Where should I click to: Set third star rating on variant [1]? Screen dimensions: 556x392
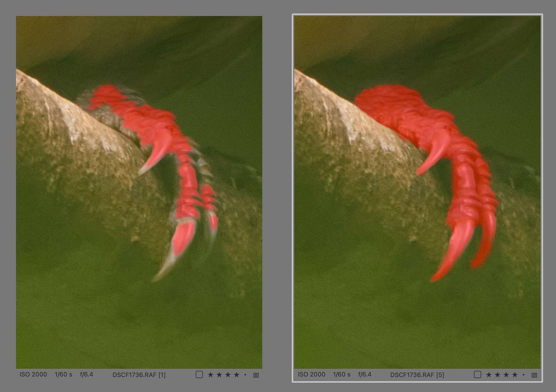(228, 375)
